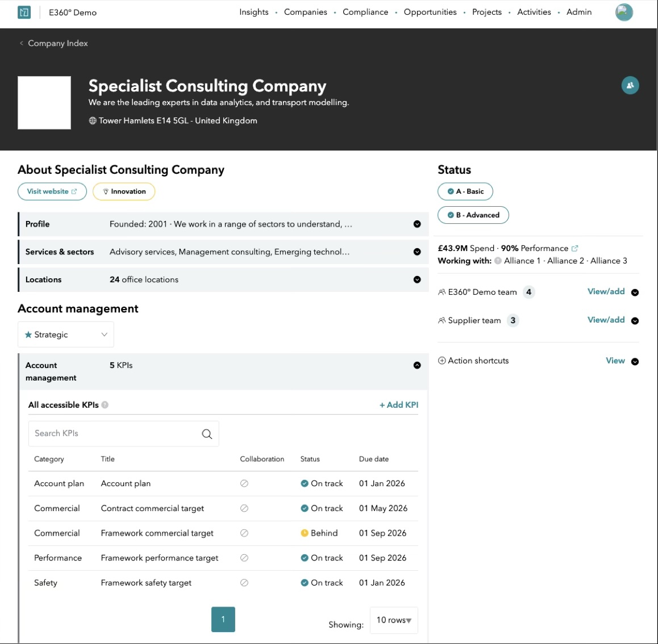This screenshot has height=644, width=658.
Task: Click View/add for E360° Demo team
Action: point(606,291)
